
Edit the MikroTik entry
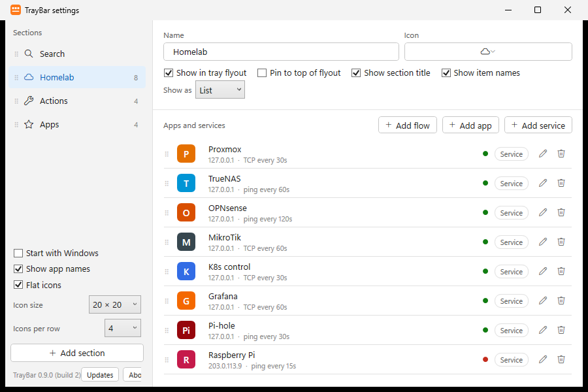pyautogui.click(x=543, y=242)
